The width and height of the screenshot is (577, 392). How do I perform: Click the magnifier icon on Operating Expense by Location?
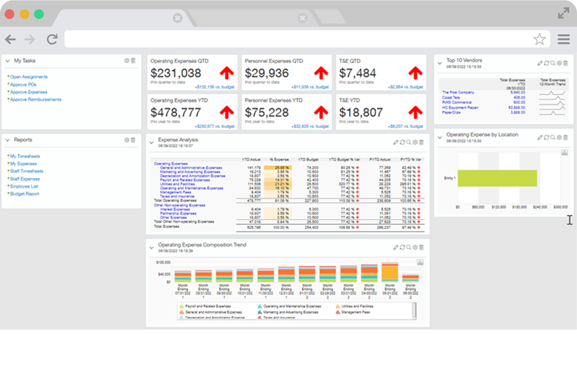click(553, 137)
